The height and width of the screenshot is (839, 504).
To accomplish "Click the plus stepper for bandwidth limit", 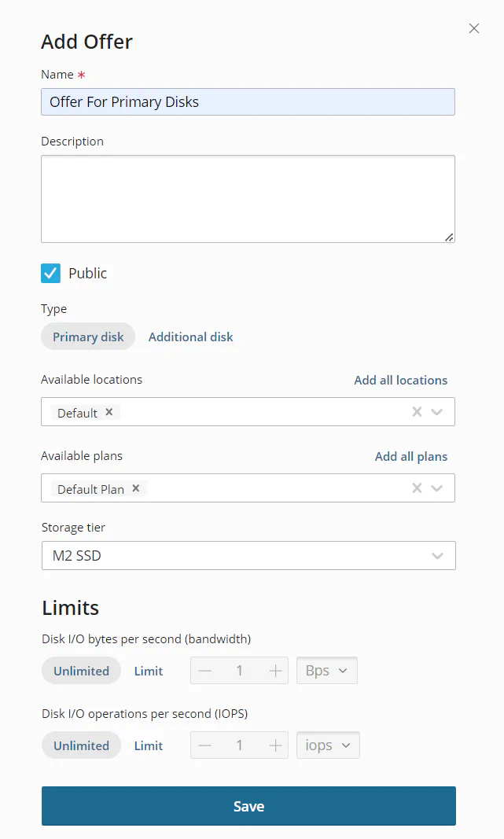I will coord(274,670).
